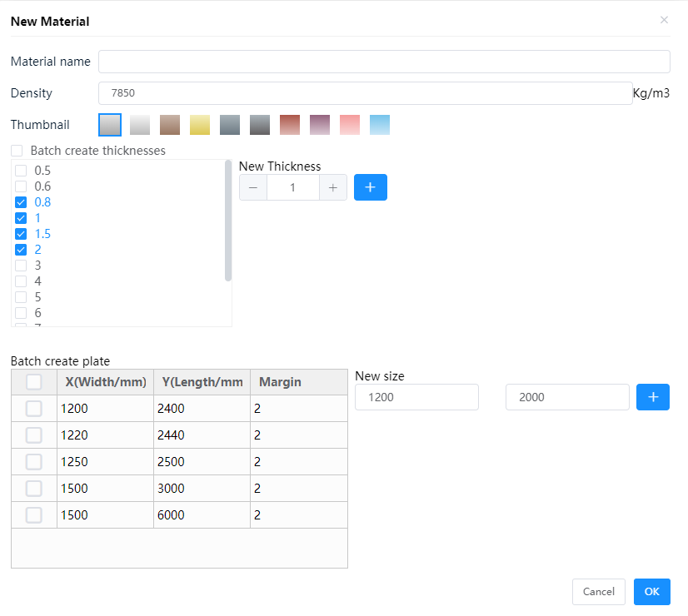Click the thickness list scrollbar
688x616 pixels.
click(x=227, y=221)
